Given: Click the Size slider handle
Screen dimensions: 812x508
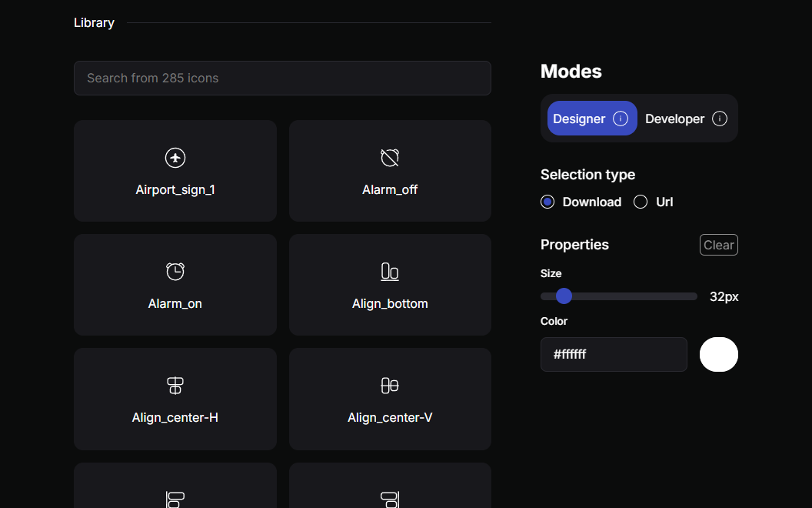Looking at the screenshot, I should pyautogui.click(x=564, y=296).
